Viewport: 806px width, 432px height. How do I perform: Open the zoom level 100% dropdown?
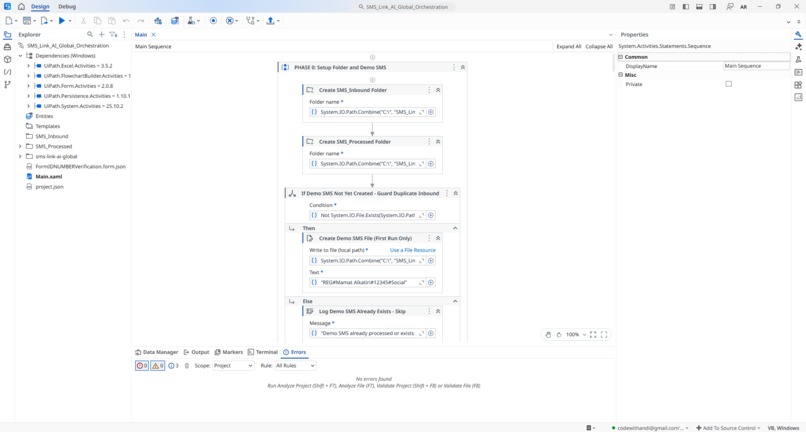click(x=576, y=334)
